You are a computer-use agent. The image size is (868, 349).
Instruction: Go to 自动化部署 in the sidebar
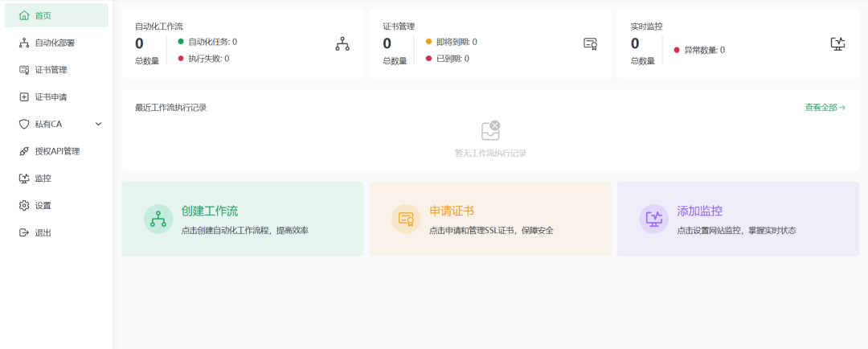56,43
